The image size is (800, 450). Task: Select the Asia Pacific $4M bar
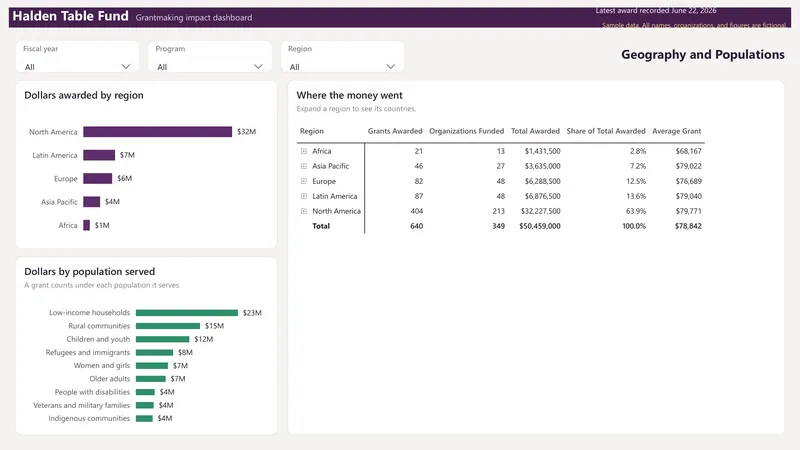click(x=91, y=202)
